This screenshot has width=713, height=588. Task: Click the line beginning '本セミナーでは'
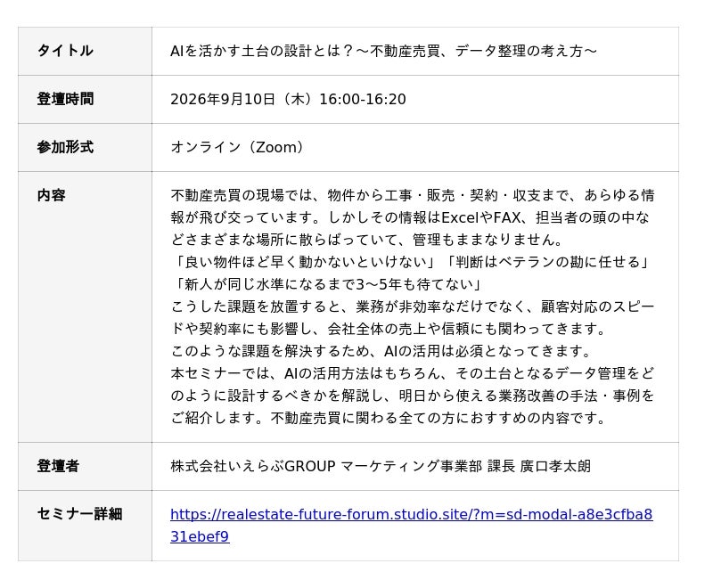413,373
